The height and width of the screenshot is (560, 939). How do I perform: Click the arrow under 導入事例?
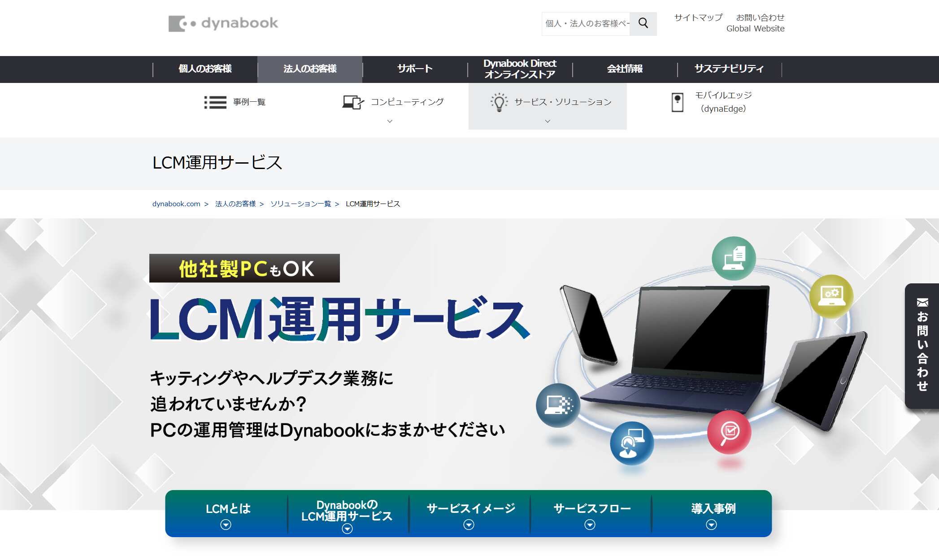tap(711, 525)
